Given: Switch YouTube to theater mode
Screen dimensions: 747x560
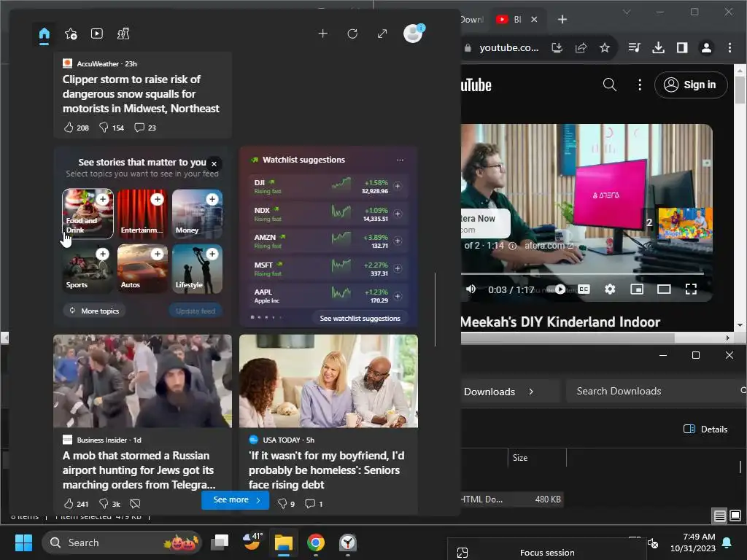Looking at the screenshot, I should (x=664, y=289).
